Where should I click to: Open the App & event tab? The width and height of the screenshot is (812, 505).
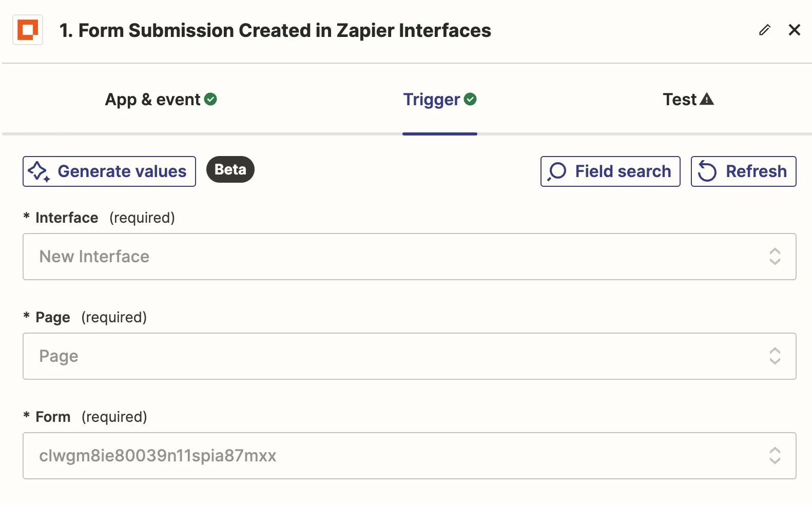click(x=152, y=99)
